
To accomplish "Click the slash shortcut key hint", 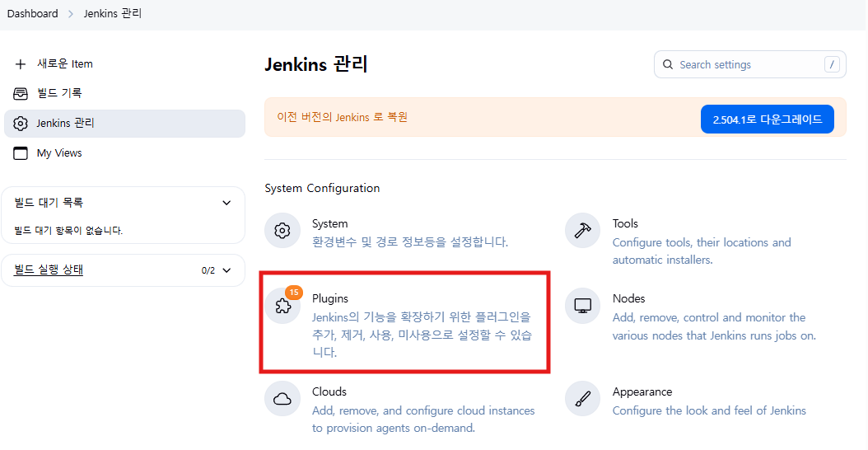I will click(x=832, y=65).
